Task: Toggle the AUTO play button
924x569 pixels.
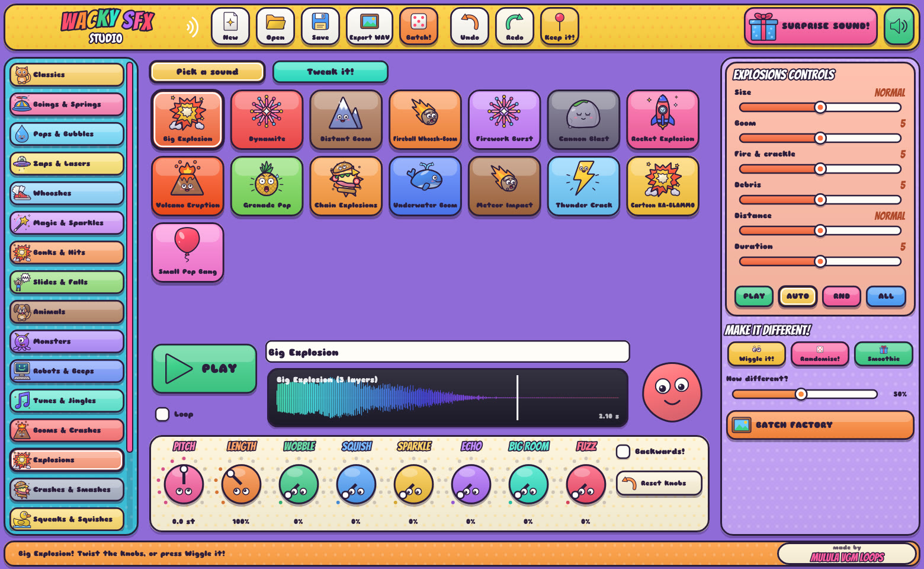Action: pos(798,296)
